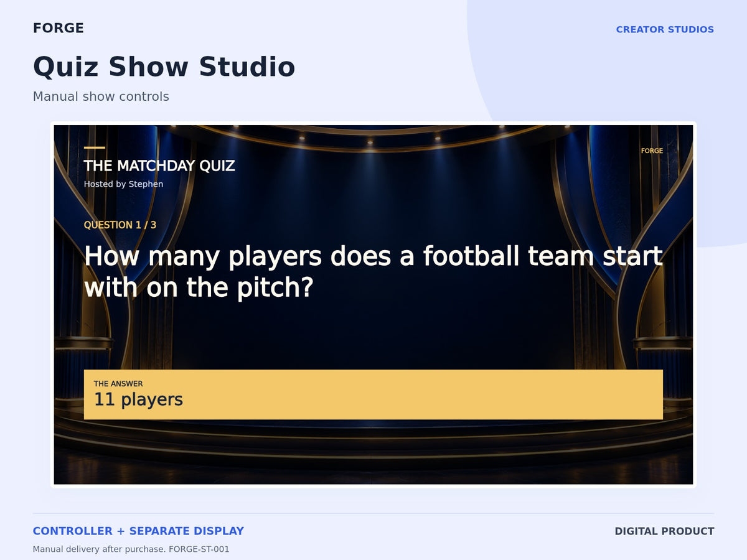Image resolution: width=747 pixels, height=560 pixels.
Task: Click the Hosted by Stephen line
Action: pos(123,184)
